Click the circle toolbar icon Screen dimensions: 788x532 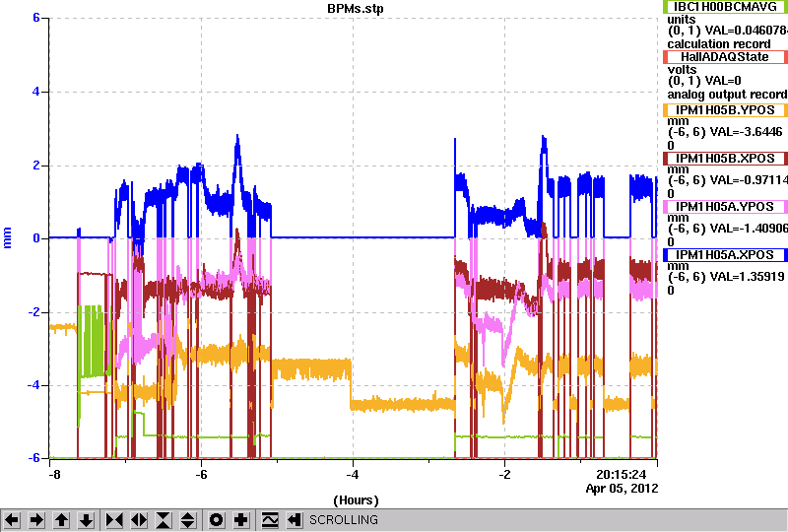217,519
